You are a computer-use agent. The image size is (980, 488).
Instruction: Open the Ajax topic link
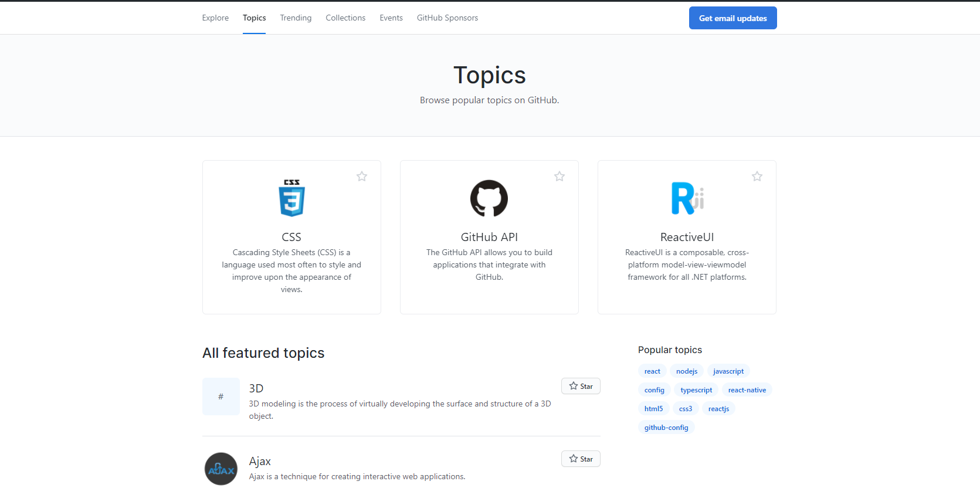[260, 461]
